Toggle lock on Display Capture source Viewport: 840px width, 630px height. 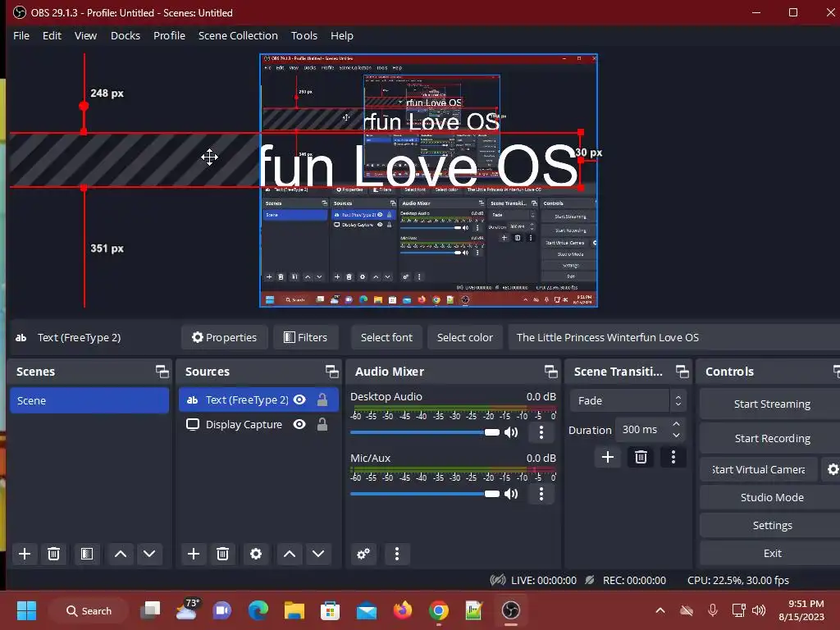322,424
